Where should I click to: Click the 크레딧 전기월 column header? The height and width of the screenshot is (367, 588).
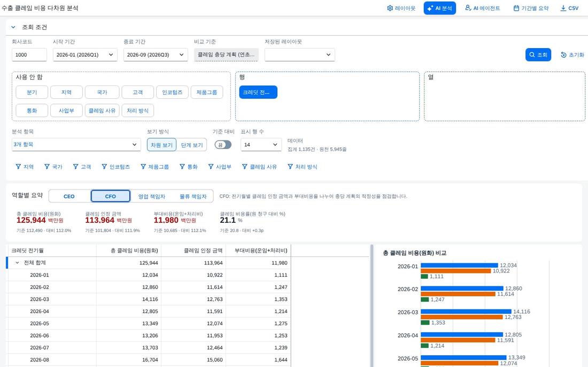pyautogui.click(x=52, y=251)
